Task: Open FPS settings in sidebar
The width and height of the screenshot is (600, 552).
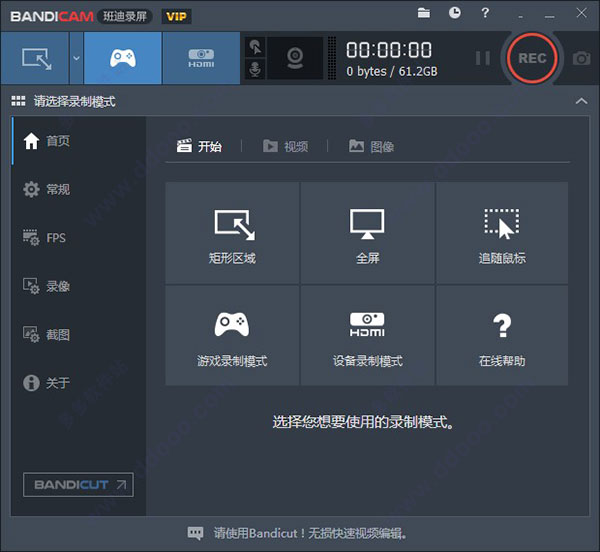Action: [x=79, y=238]
